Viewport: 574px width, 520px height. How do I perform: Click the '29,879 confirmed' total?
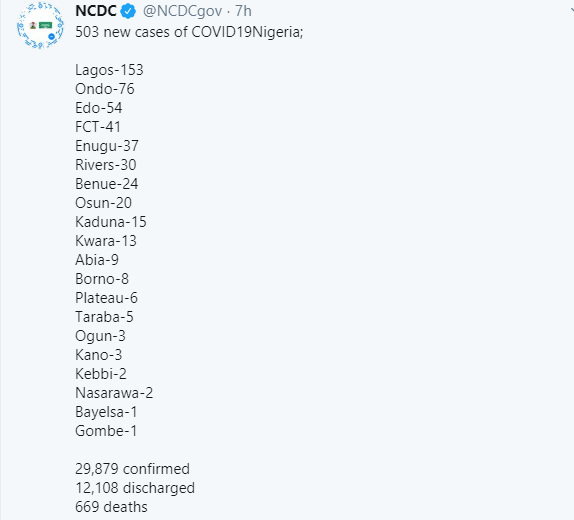pos(133,469)
